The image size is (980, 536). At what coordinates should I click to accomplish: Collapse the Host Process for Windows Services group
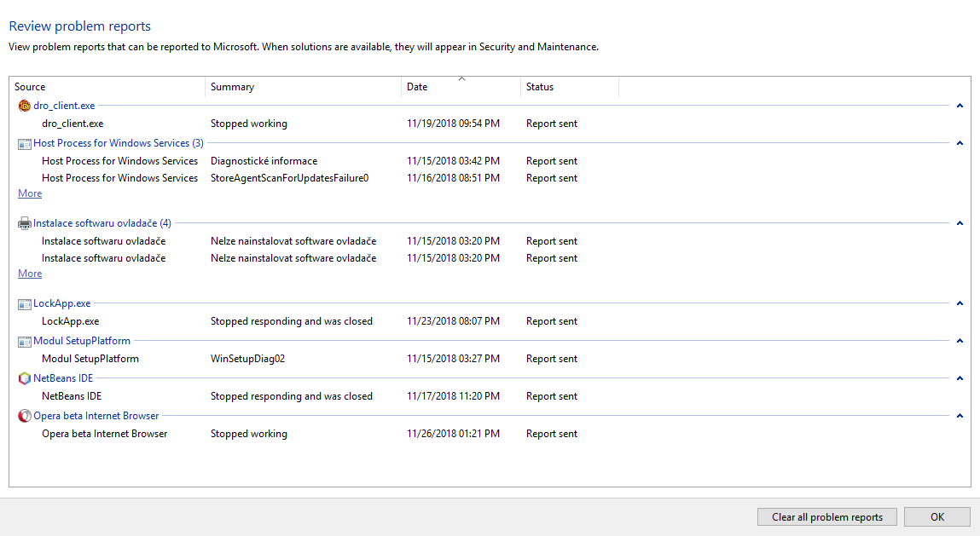(x=960, y=143)
